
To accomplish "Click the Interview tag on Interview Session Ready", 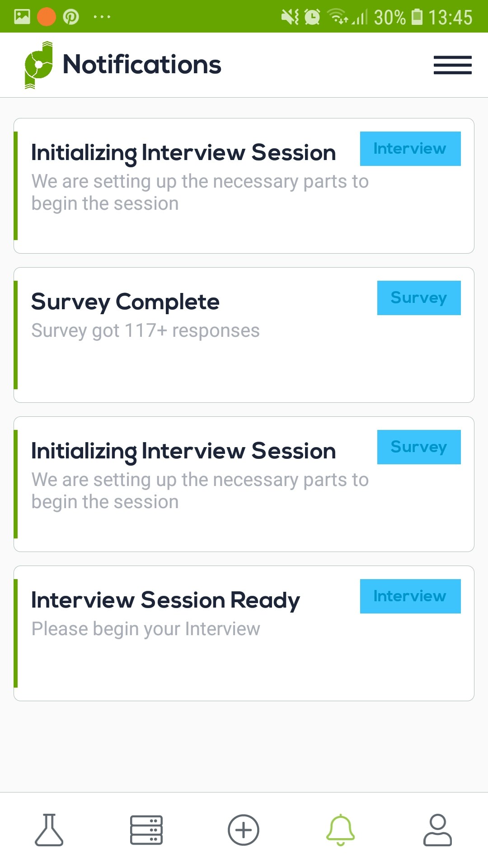I will (410, 596).
